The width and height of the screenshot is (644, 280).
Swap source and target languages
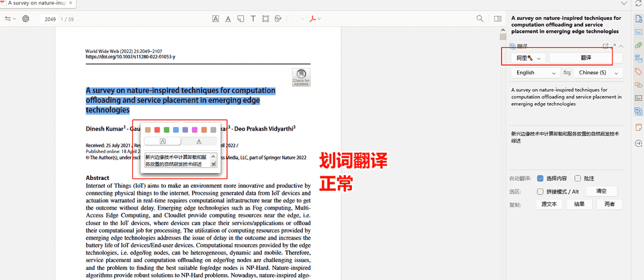566,73
